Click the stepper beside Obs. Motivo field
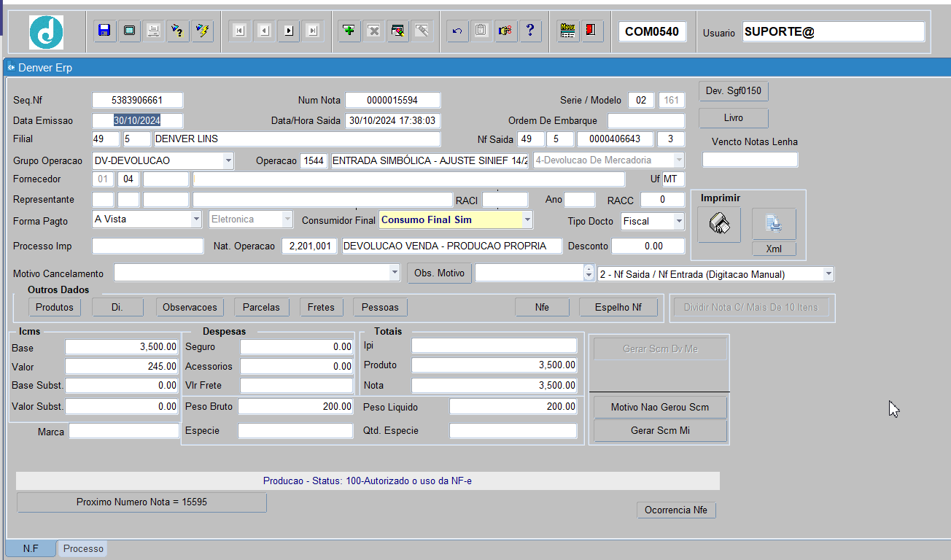The width and height of the screenshot is (951, 560). pyautogui.click(x=589, y=273)
